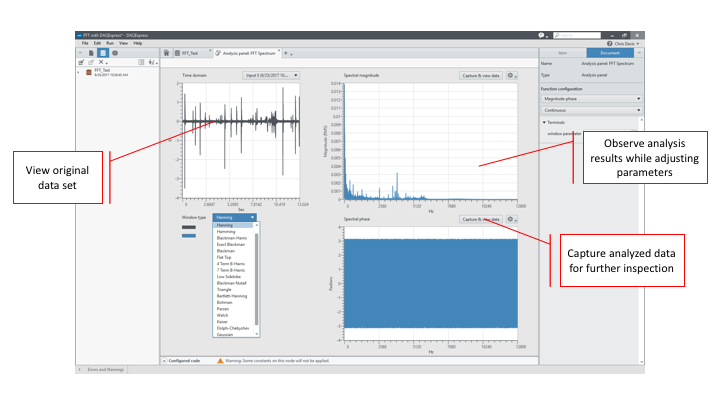720x405 pixels.
Task: Select the highlighted project view icon
Action: pos(102,52)
